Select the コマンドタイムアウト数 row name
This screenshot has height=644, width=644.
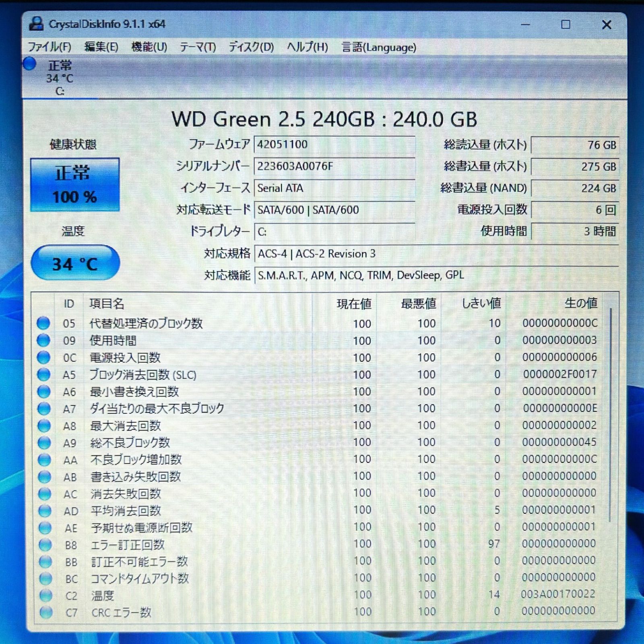point(140,579)
